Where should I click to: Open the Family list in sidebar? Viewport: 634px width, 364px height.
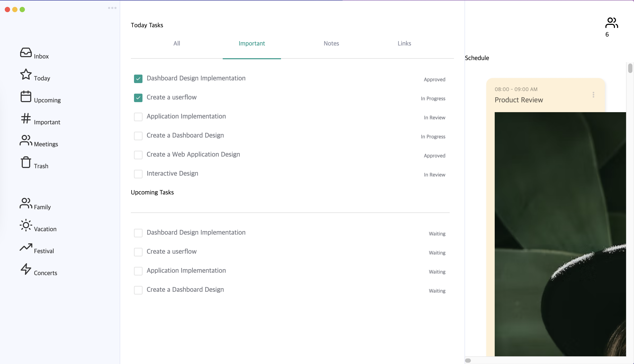tap(42, 207)
